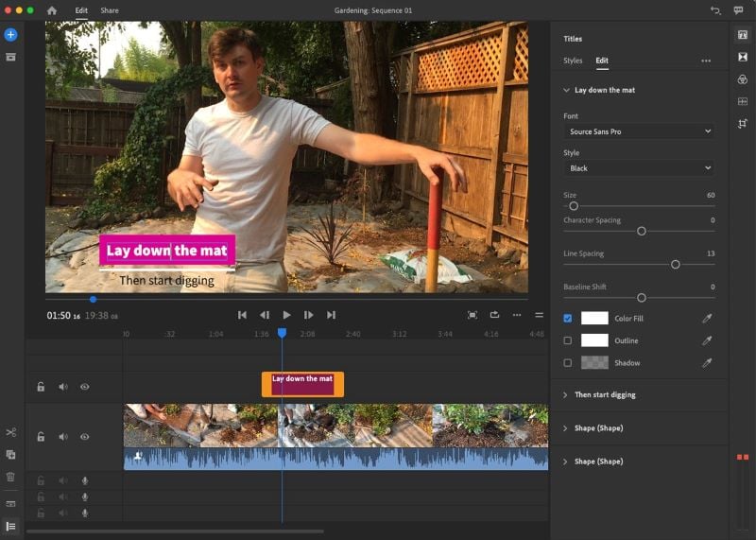Switch to the Share workspace tab

110,10
